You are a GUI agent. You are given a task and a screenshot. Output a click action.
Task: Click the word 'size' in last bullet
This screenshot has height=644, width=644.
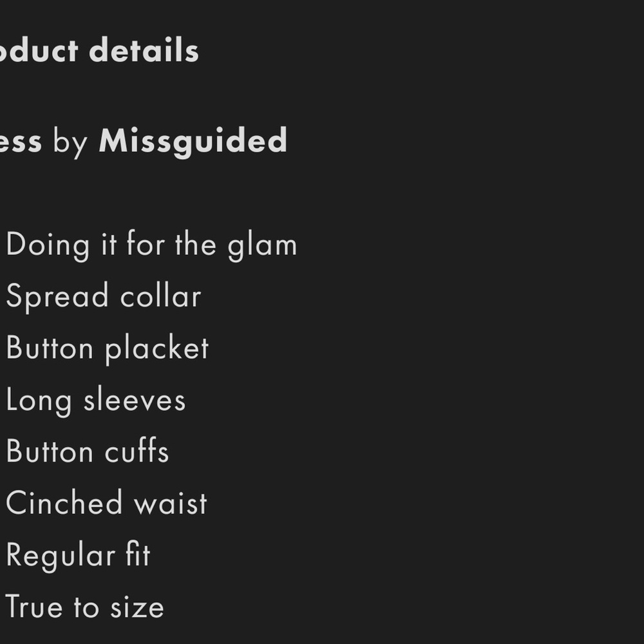[x=137, y=607]
